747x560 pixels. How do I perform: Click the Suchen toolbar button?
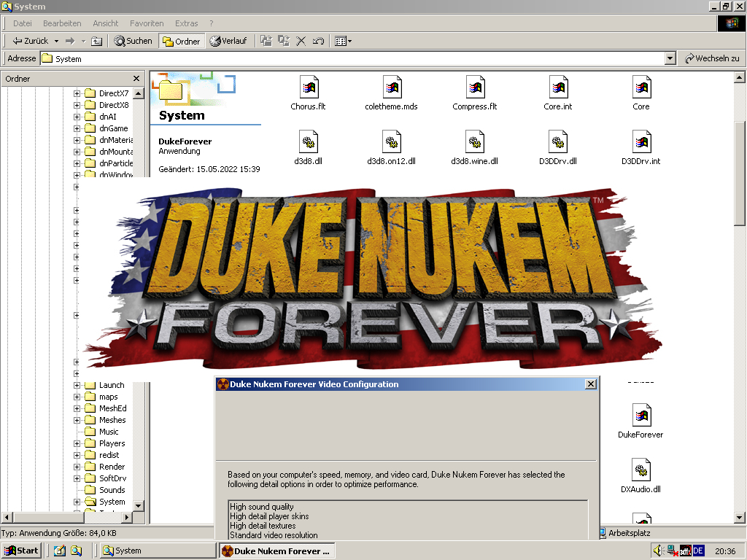(133, 41)
